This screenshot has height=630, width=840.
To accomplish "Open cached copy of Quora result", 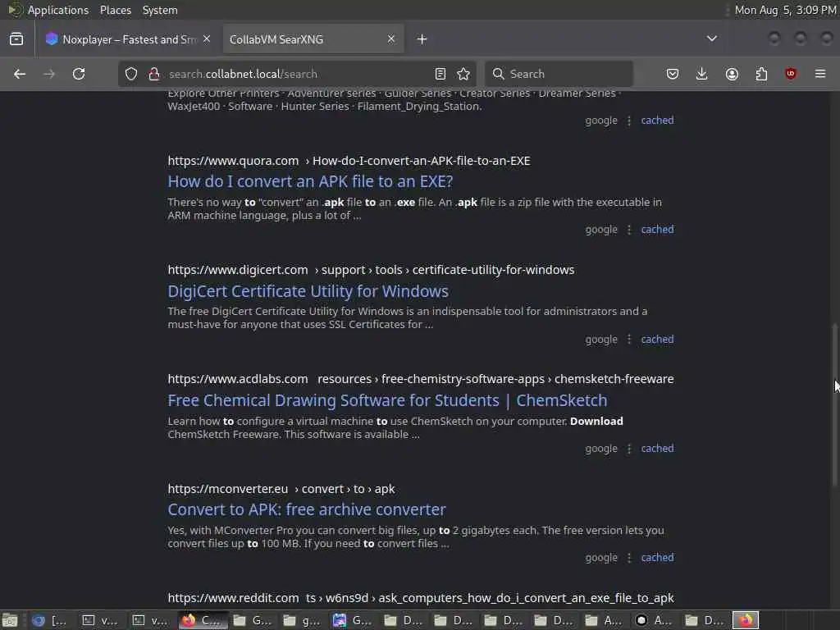I will tap(657, 230).
